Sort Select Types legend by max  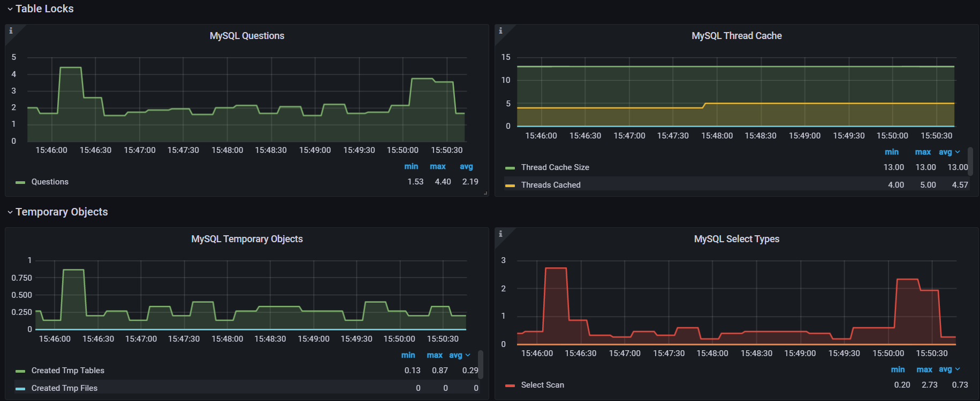point(924,369)
